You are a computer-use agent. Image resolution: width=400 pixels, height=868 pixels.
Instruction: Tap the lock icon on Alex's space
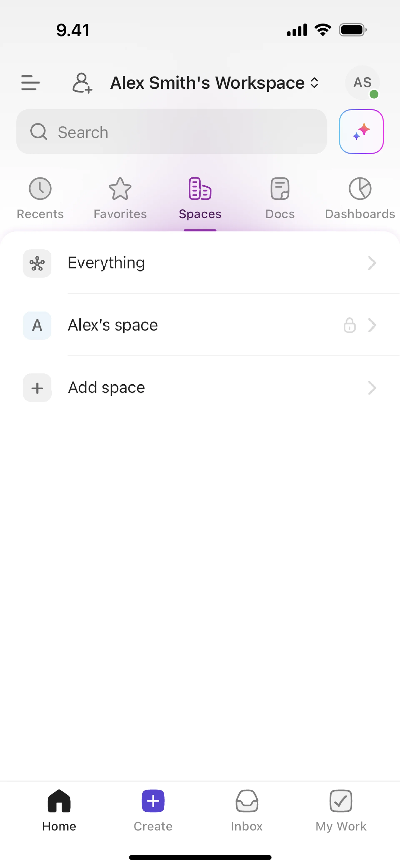click(350, 326)
